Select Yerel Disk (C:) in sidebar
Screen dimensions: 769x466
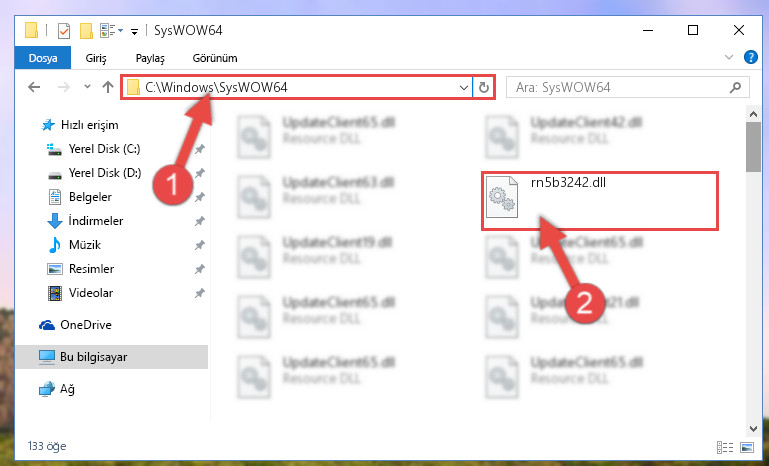point(104,149)
